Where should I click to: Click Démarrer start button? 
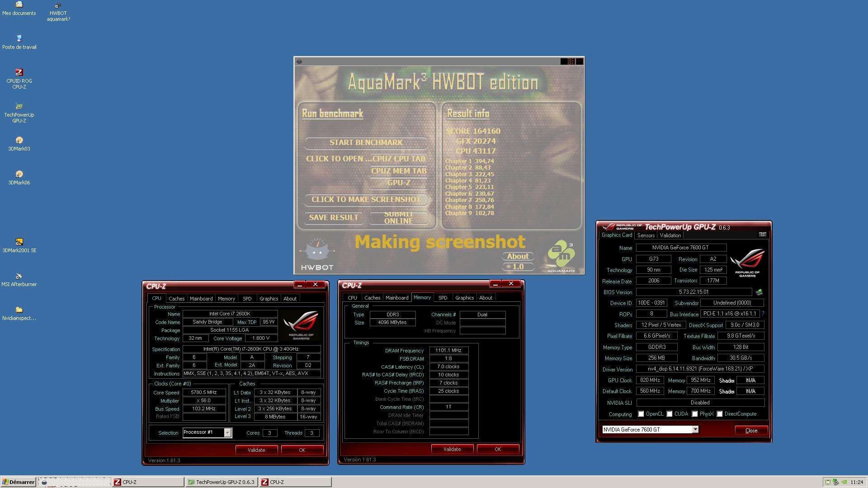(x=18, y=482)
